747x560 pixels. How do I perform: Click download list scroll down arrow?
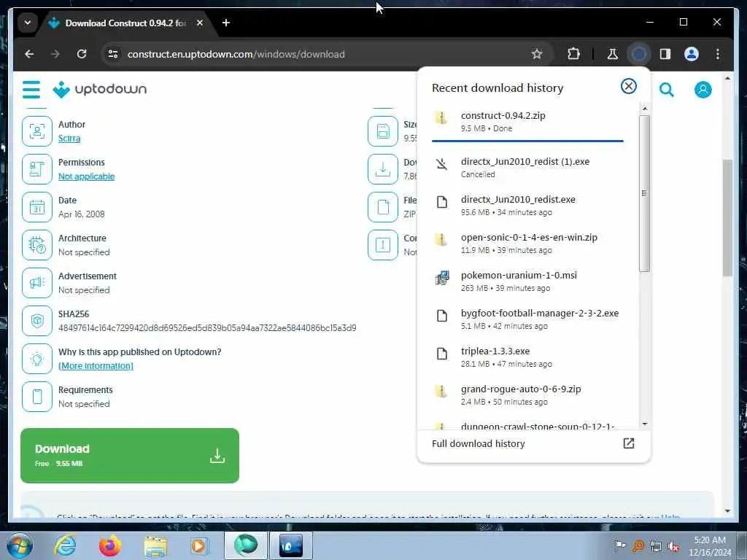click(x=644, y=424)
